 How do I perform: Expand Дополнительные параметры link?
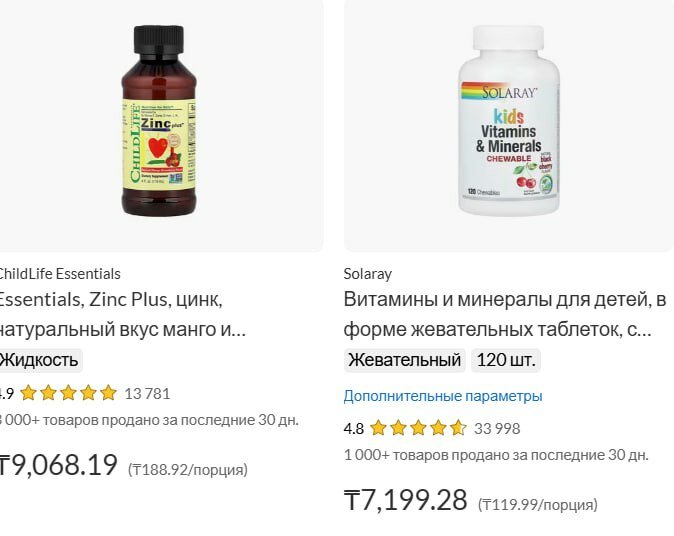pyautogui.click(x=443, y=396)
